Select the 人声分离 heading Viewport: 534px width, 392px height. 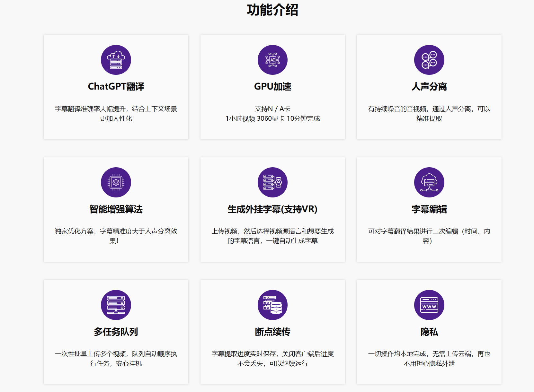coord(429,87)
